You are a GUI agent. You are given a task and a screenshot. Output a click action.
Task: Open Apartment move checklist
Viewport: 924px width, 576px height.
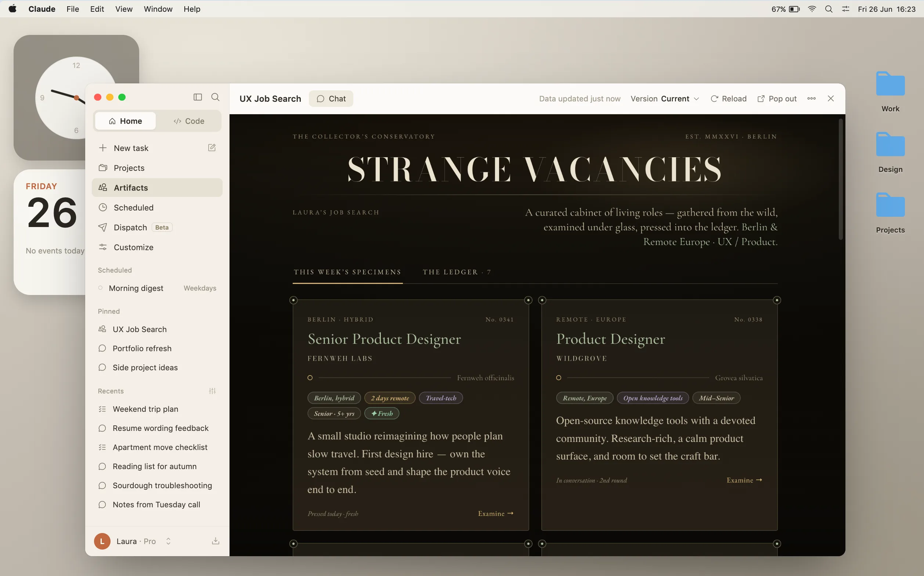tap(157, 447)
